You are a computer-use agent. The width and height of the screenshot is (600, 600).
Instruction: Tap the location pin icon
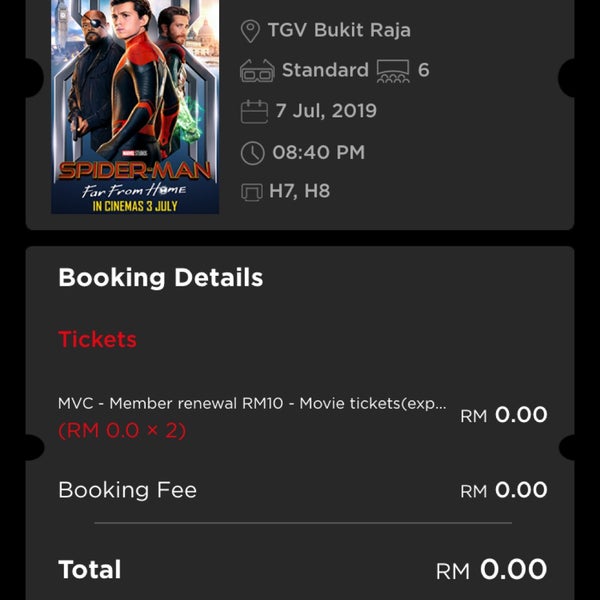point(250,31)
